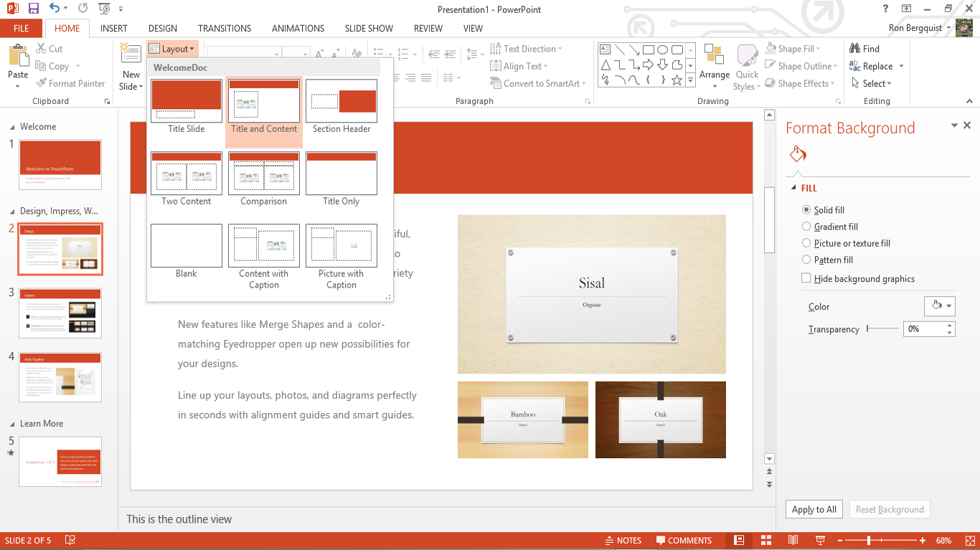Select the Format Painter tool
Screen dimensions: 980x550
pos(70,83)
